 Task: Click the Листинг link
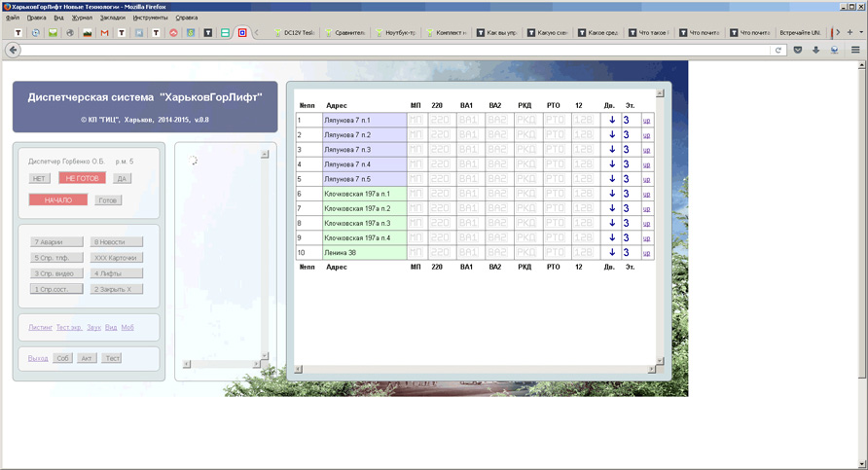click(x=41, y=328)
